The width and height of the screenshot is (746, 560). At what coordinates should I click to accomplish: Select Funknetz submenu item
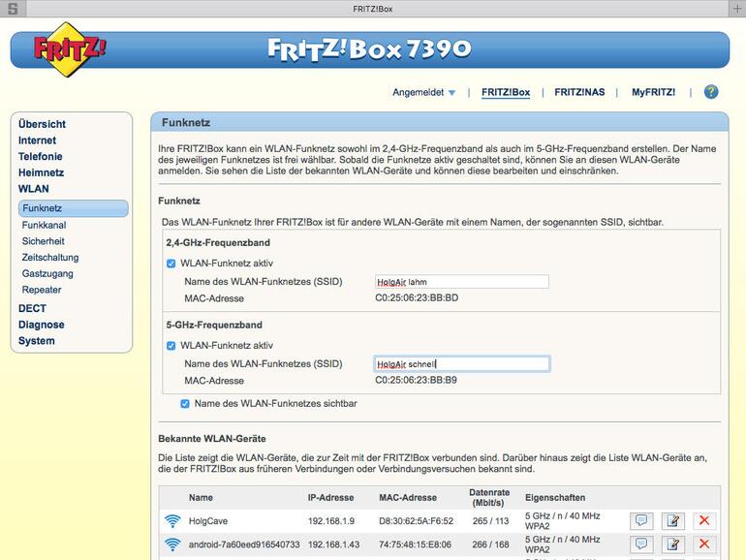click(74, 208)
